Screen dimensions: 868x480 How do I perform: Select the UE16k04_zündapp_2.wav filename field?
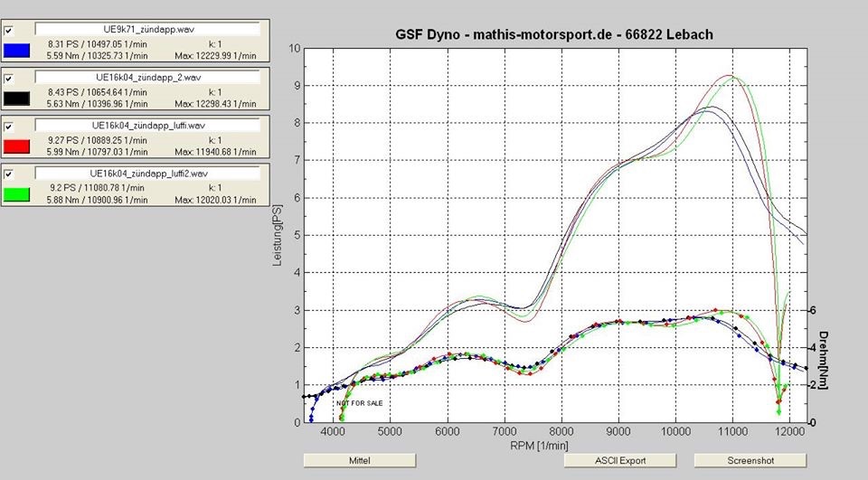tap(148, 78)
